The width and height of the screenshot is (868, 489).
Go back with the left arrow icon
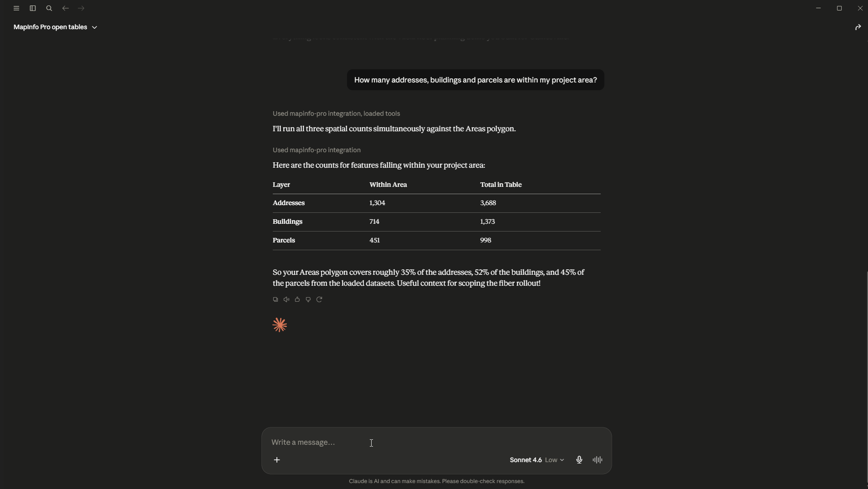coord(66,8)
